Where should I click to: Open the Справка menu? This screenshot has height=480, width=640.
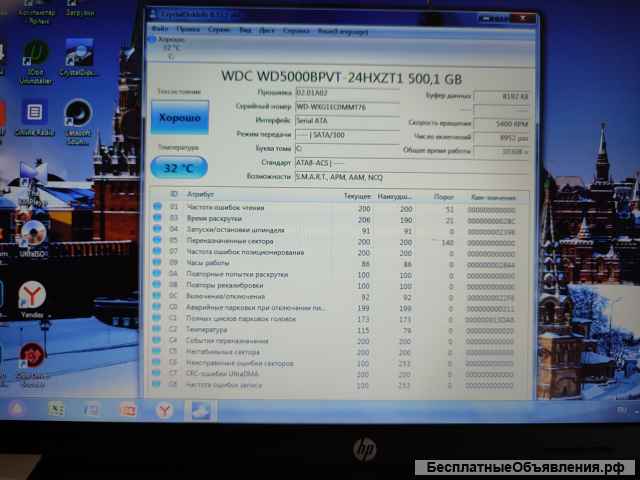click(296, 30)
